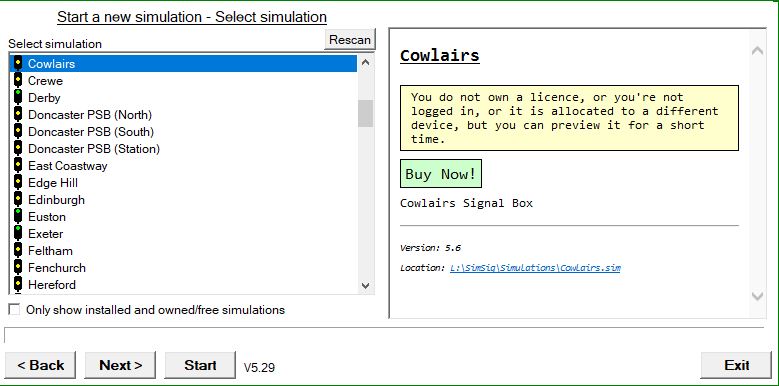Click the signal icon beside Feltham
779x386 pixels.
(18, 250)
